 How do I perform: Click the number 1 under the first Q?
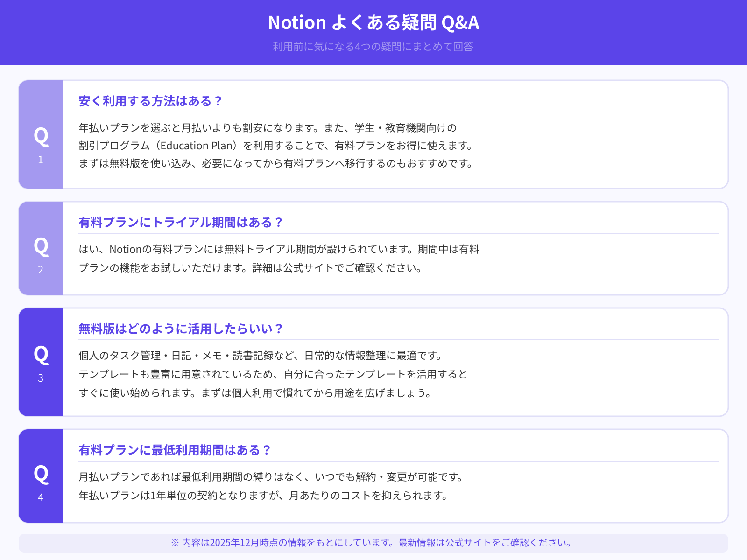[41, 159]
